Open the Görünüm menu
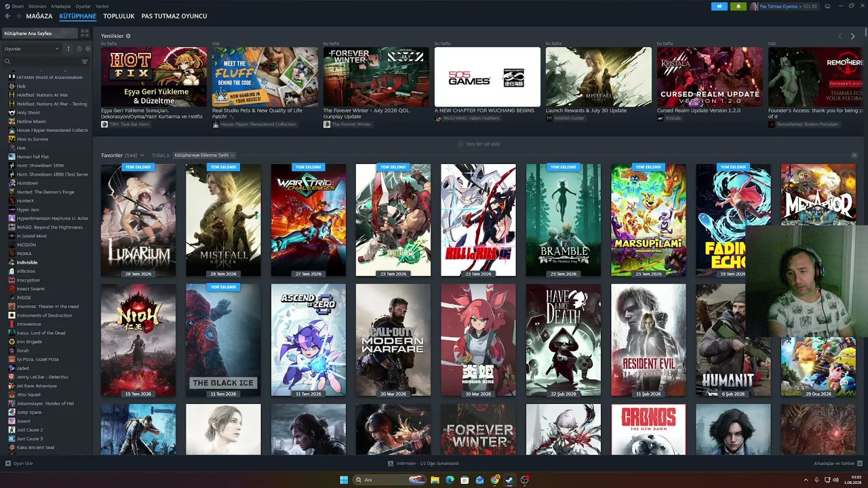Screen dimensions: 868x488 coord(37,6)
